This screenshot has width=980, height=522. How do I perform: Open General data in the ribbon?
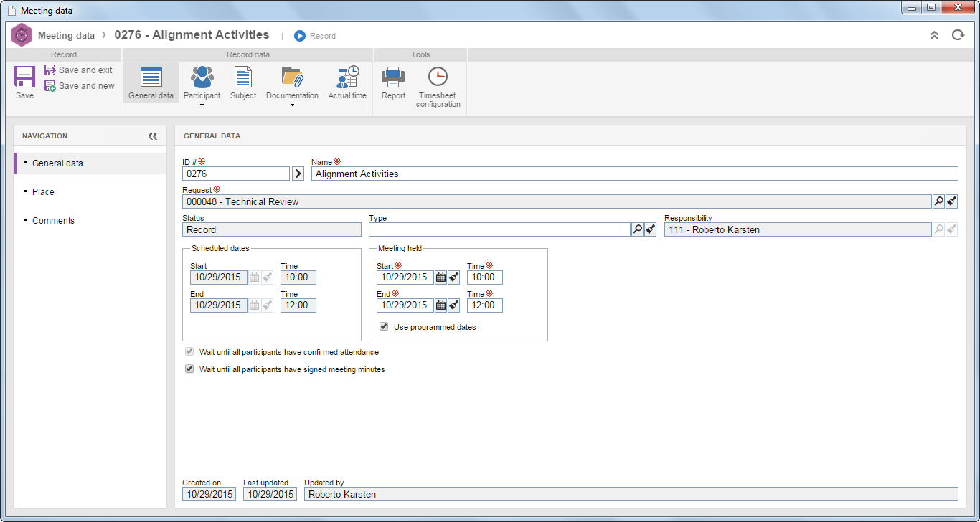151,82
